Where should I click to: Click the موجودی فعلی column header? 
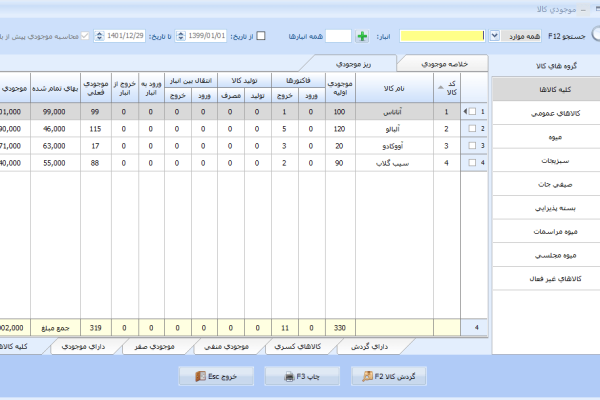click(96, 88)
